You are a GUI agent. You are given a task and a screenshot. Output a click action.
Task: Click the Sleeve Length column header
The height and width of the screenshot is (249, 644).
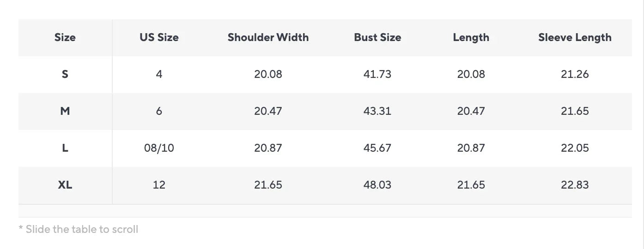pyautogui.click(x=575, y=38)
